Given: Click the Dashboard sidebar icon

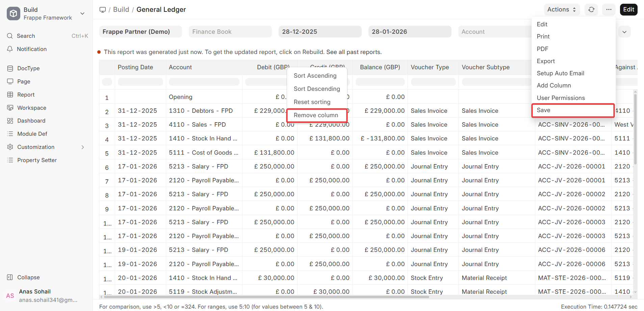Looking at the screenshot, I should pyautogui.click(x=10, y=121).
